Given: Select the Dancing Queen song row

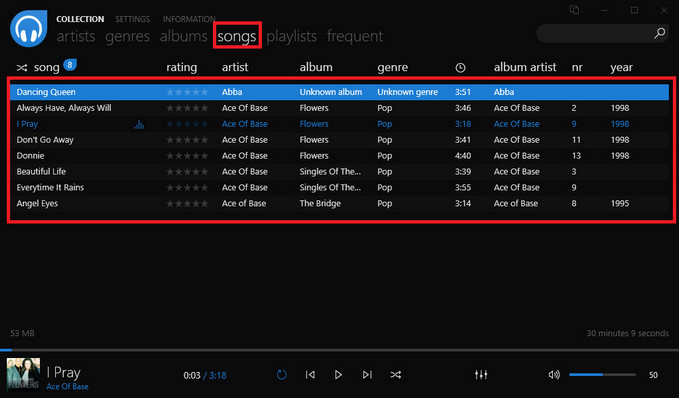Looking at the screenshot, I should (x=340, y=92).
